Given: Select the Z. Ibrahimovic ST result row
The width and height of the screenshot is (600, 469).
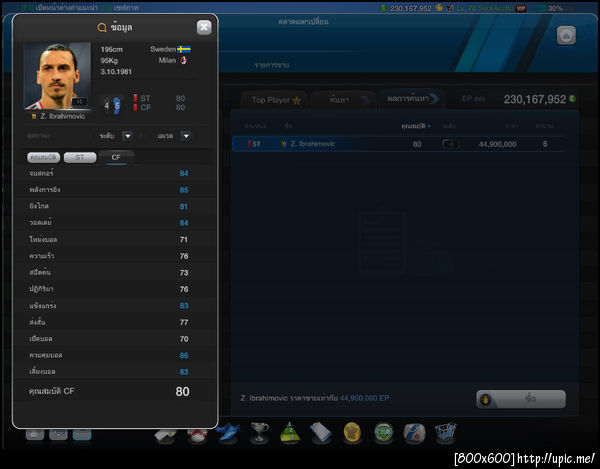Looking at the screenshot, I should (398, 144).
